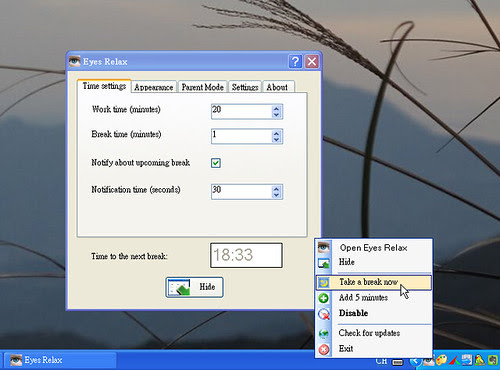
Task: Click the globe icon for Check for updates
Action: (324, 333)
